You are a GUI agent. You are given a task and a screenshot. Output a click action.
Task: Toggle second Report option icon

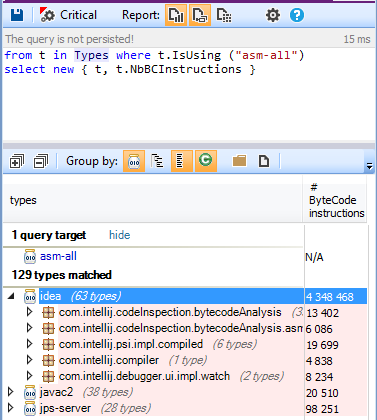tap(200, 15)
